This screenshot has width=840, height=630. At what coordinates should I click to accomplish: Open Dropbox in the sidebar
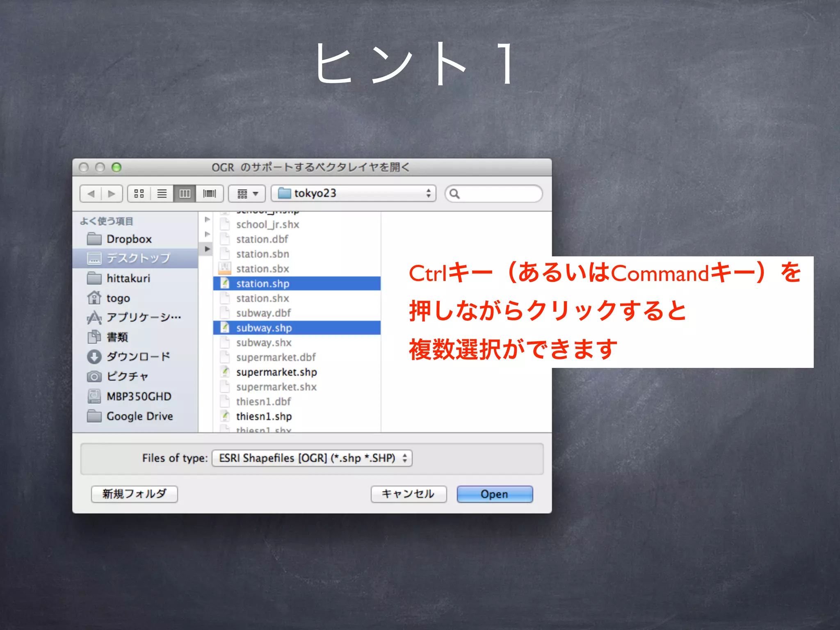coord(135,239)
